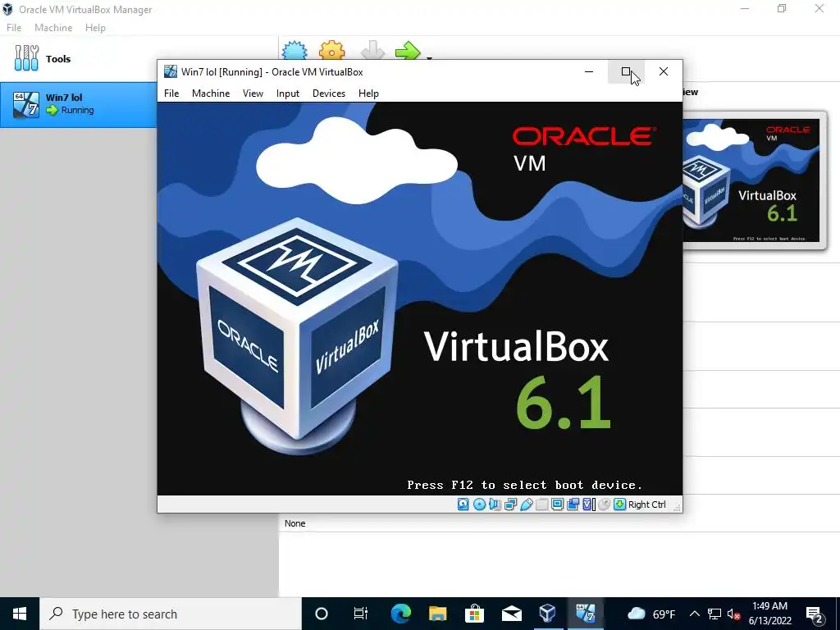840x630 pixels.
Task: Click inside the VM boot screen display
Action: coord(419,299)
